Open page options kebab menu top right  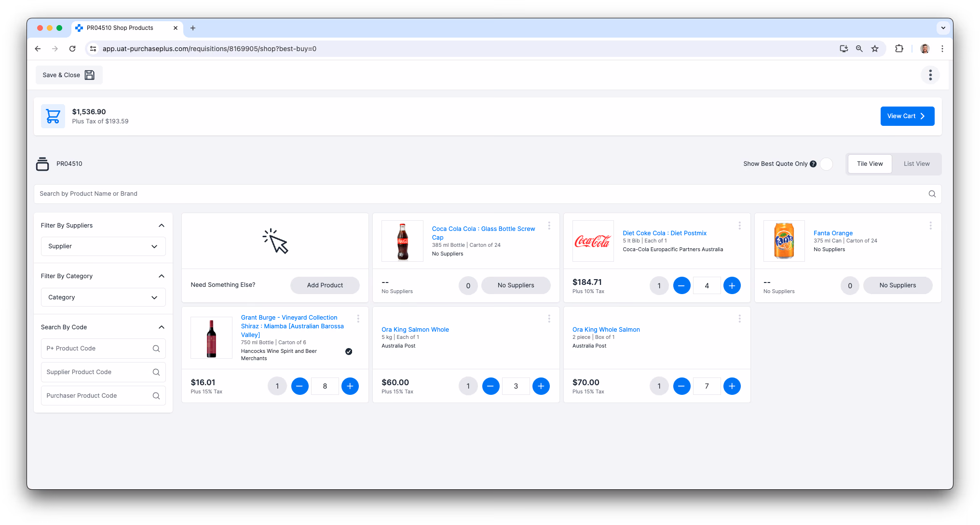tap(930, 75)
